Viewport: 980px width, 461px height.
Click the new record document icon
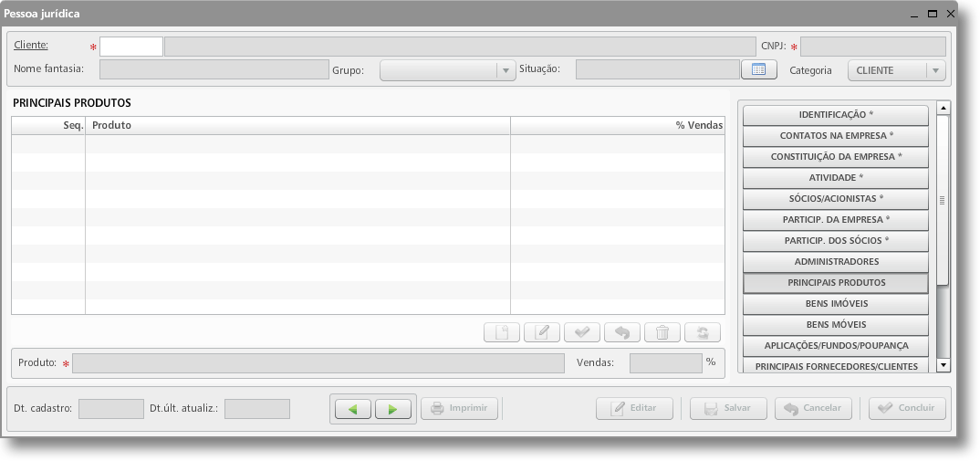[x=502, y=332]
